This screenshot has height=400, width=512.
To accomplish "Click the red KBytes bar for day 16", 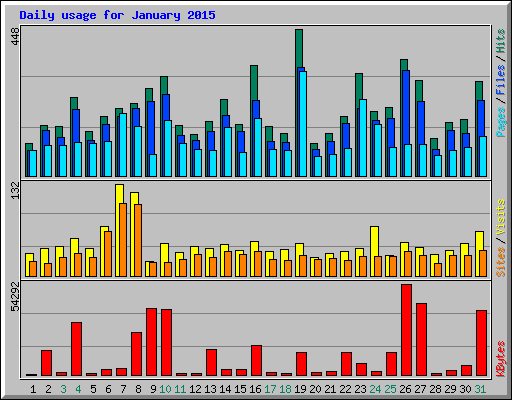I will (x=256, y=361).
